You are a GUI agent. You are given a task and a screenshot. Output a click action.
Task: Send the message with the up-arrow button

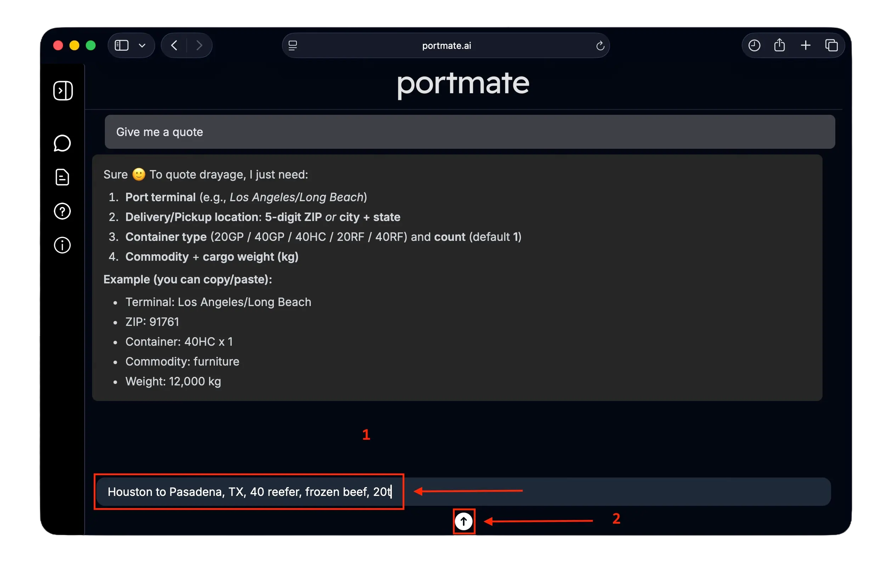click(x=464, y=521)
